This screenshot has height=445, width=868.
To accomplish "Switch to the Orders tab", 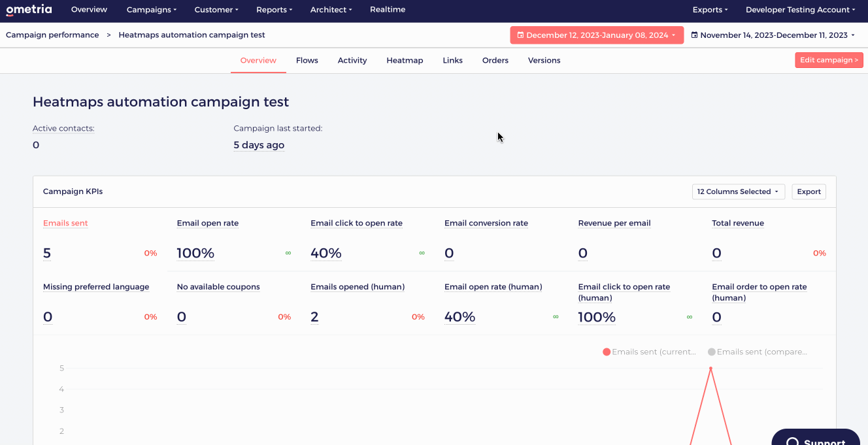I will tap(495, 60).
